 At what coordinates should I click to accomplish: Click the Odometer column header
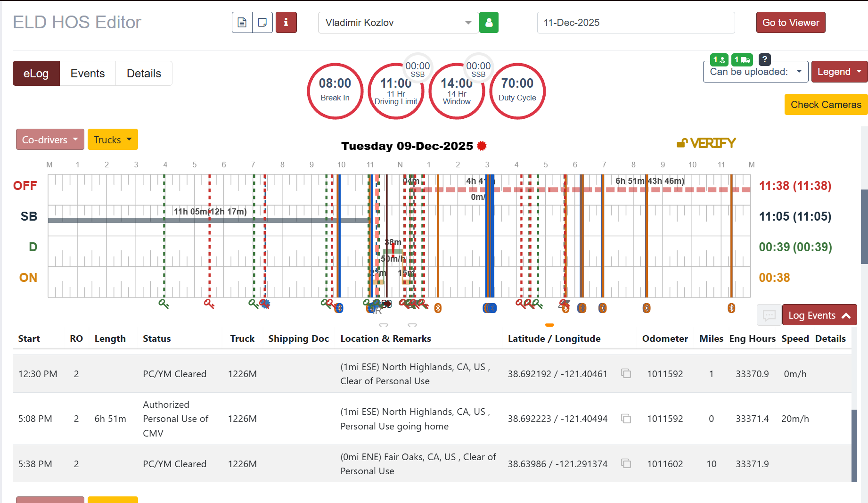point(665,338)
